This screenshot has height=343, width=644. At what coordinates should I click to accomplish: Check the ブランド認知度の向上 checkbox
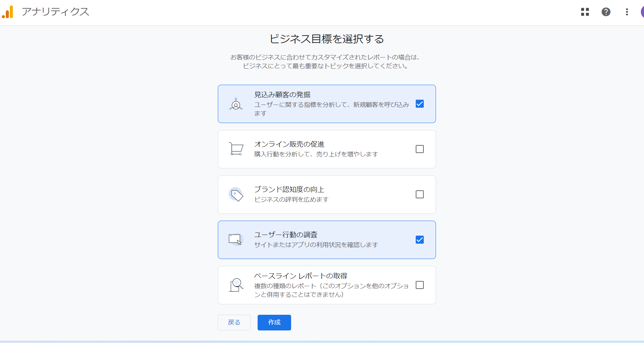[x=420, y=195]
